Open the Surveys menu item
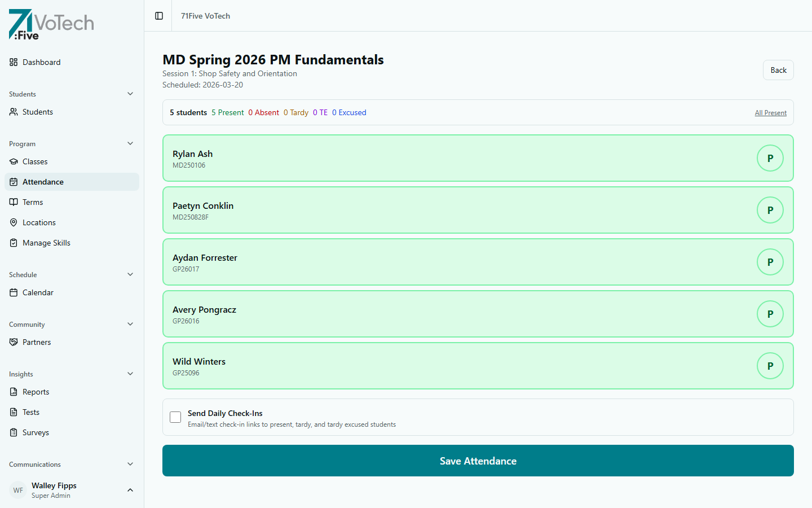The height and width of the screenshot is (508, 812). tap(36, 432)
